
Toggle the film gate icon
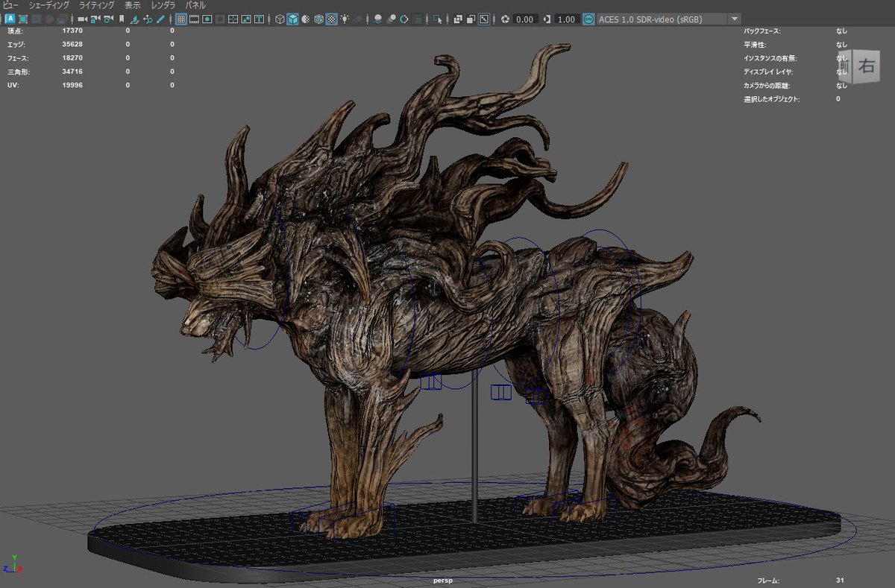click(194, 19)
